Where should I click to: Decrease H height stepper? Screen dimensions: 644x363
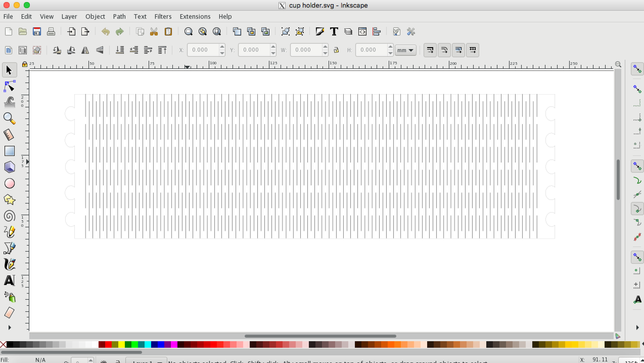pyautogui.click(x=390, y=53)
